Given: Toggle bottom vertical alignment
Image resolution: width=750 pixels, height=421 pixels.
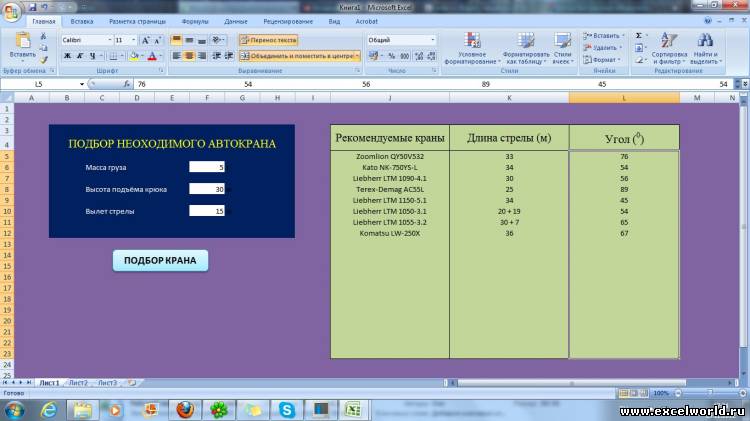Looking at the screenshot, I should point(202,40).
